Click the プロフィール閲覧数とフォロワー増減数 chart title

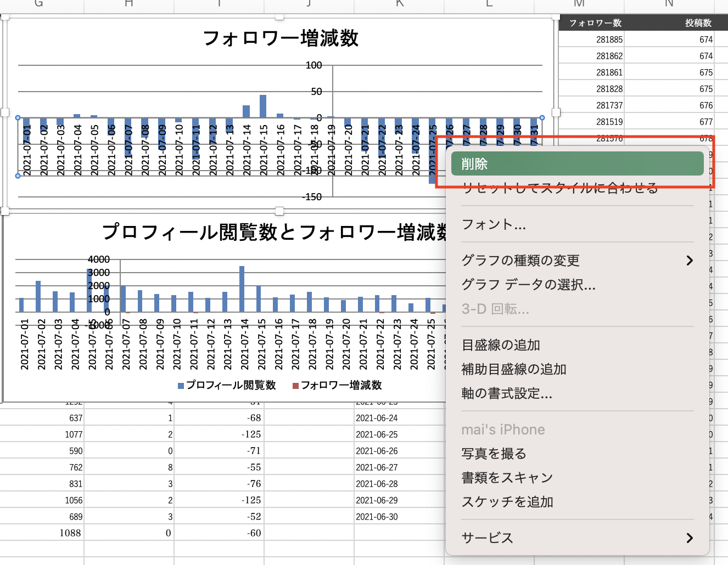click(275, 232)
